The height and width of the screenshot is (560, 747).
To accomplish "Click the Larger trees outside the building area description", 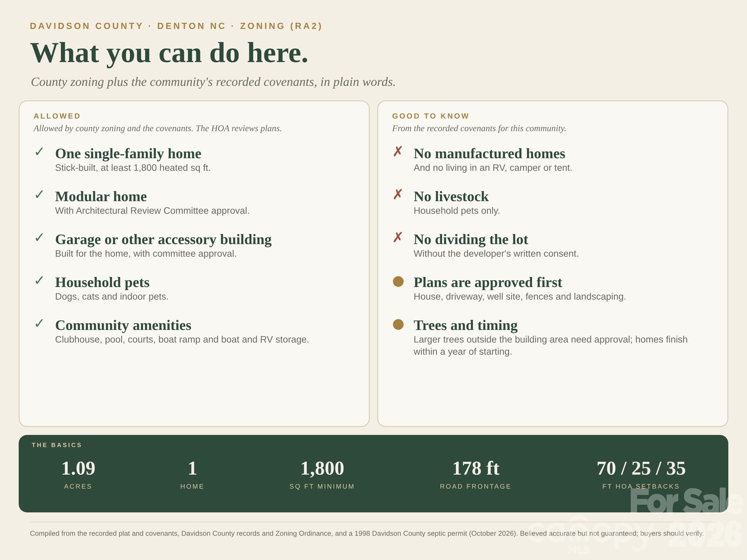I will tap(550, 346).
